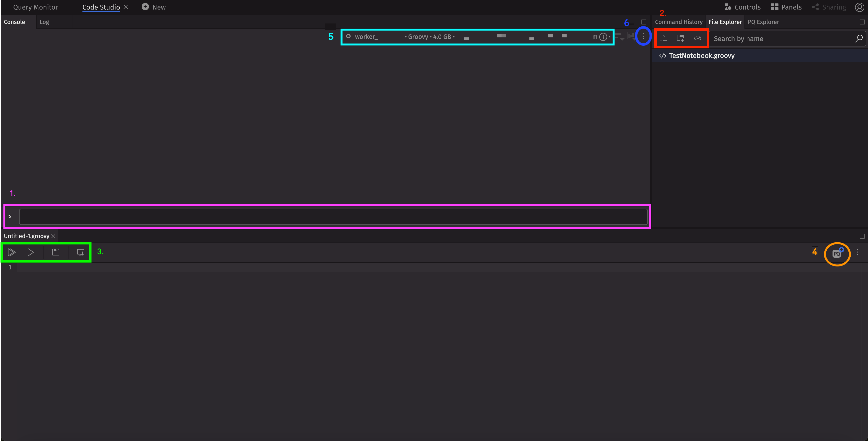The width and height of the screenshot is (868, 441).
Task: Click the Run selected code play icon
Action: click(30, 252)
